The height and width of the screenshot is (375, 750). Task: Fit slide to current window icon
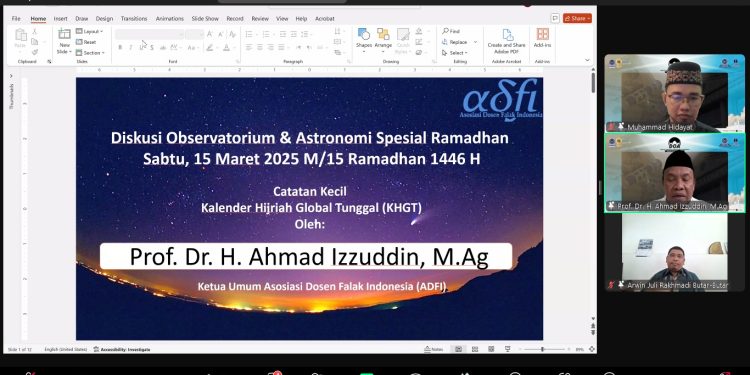[592, 349]
